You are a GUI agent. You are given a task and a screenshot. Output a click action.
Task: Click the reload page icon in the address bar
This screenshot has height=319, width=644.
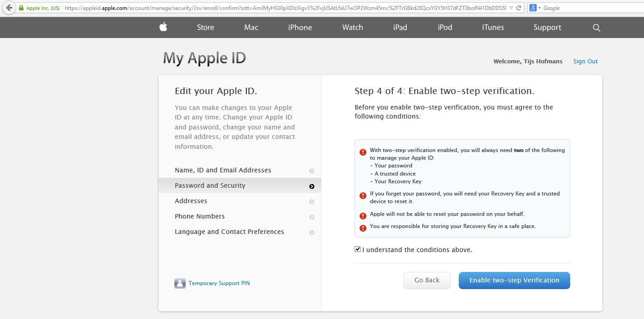519,8
